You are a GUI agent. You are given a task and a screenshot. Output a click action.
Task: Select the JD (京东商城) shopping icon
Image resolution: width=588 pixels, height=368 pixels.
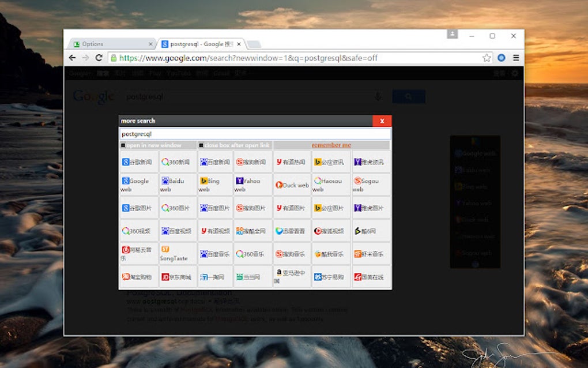click(x=176, y=276)
